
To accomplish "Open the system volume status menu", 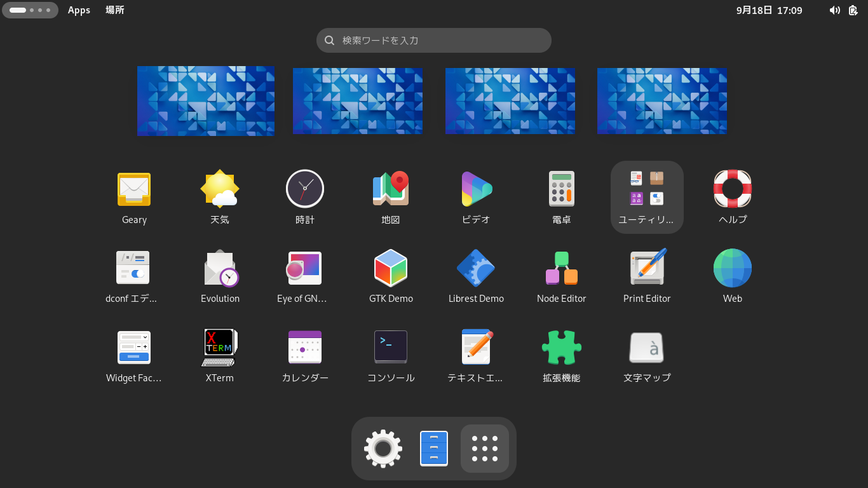I will click(x=834, y=10).
